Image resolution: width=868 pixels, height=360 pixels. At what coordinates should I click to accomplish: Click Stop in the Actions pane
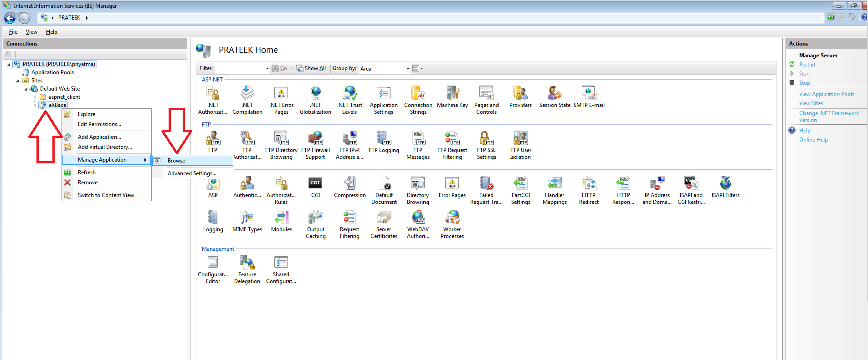click(805, 83)
